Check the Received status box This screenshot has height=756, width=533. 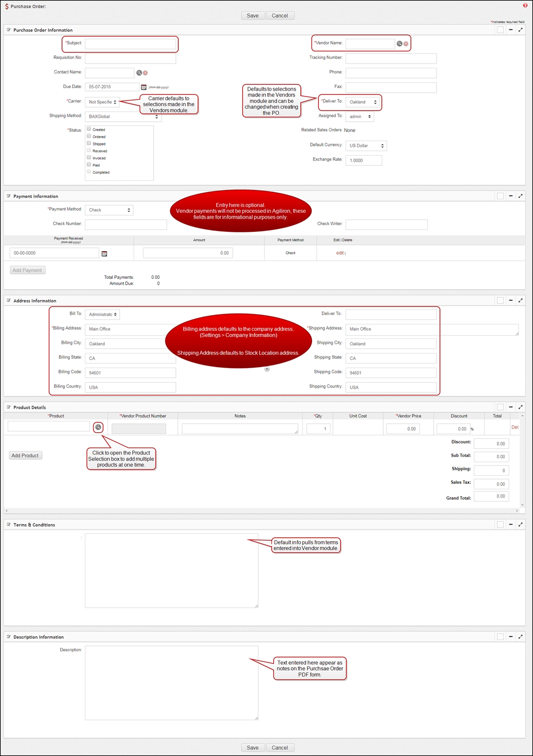(x=89, y=150)
